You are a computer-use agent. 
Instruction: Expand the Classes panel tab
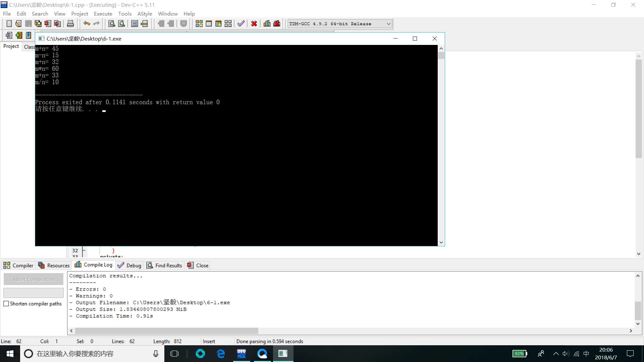click(x=29, y=46)
